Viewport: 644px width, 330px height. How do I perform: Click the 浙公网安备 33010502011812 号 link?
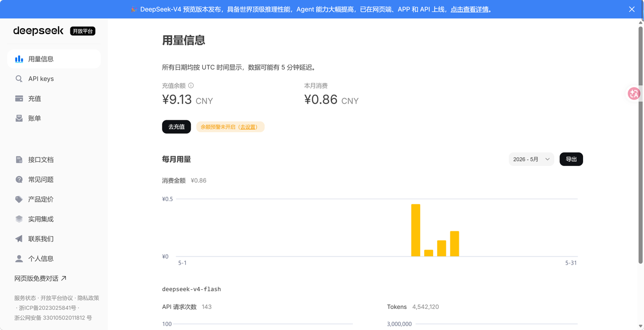coord(53,318)
